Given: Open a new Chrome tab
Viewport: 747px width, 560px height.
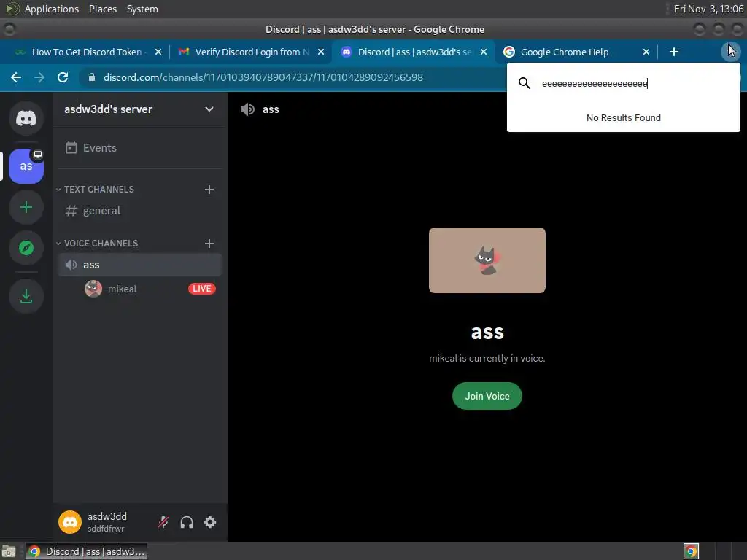Looking at the screenshot, I should coord(673,52).
